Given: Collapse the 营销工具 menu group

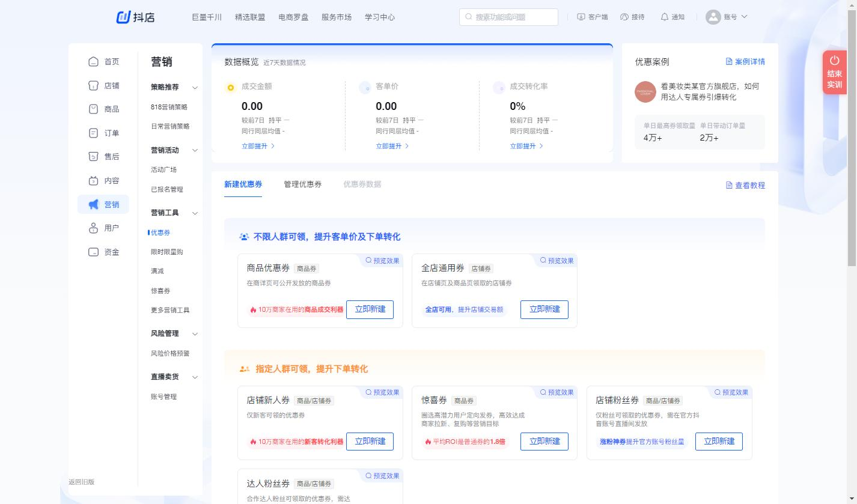Looking at the screenshot, I should (x=195, y=213).
